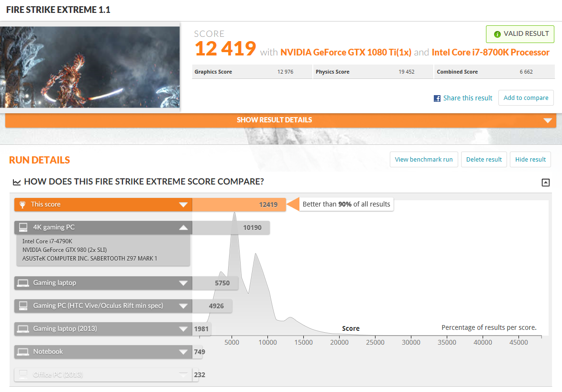Expand the This score row dropdown arrow
The width and height of the screenshot is (562, 392).
point(183,205)
